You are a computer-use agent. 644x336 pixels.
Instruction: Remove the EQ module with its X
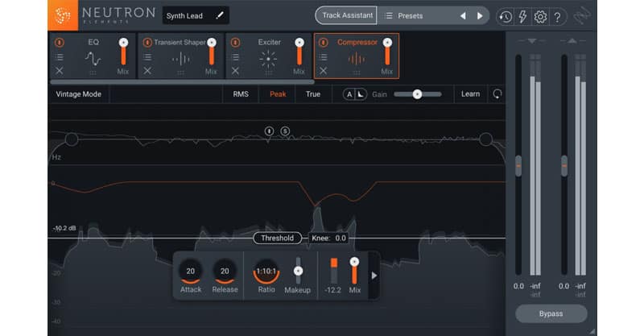[60, 71]
